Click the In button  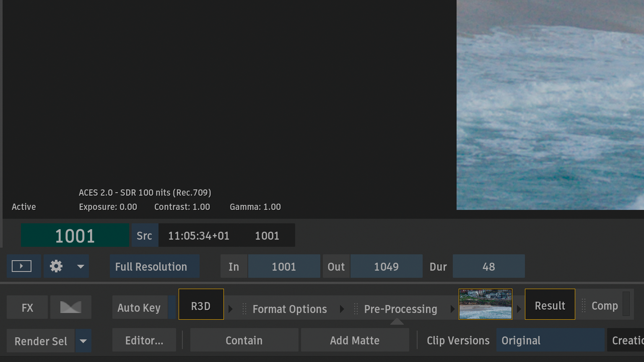[234, 266]
